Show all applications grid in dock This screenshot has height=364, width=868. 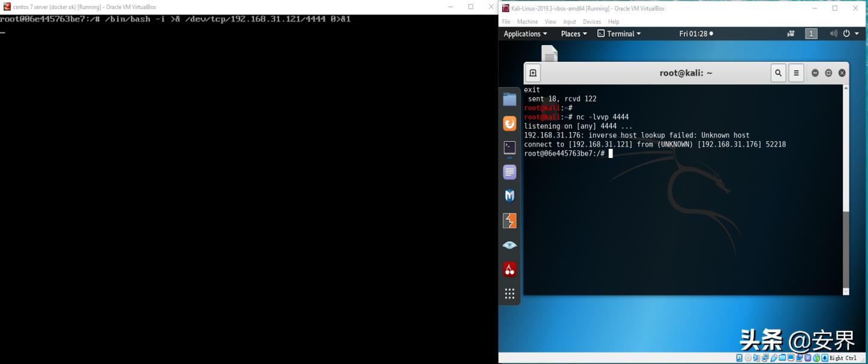(x=509, y=294)
